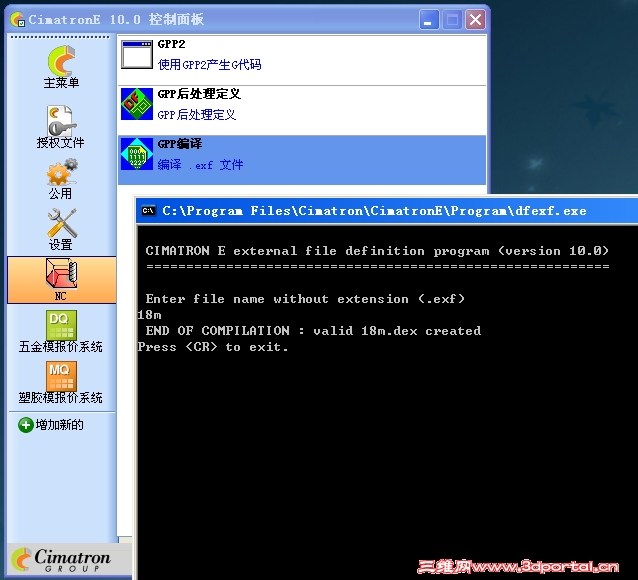Select the GPP2 entry title
The image size is (638, 580).
171,44
